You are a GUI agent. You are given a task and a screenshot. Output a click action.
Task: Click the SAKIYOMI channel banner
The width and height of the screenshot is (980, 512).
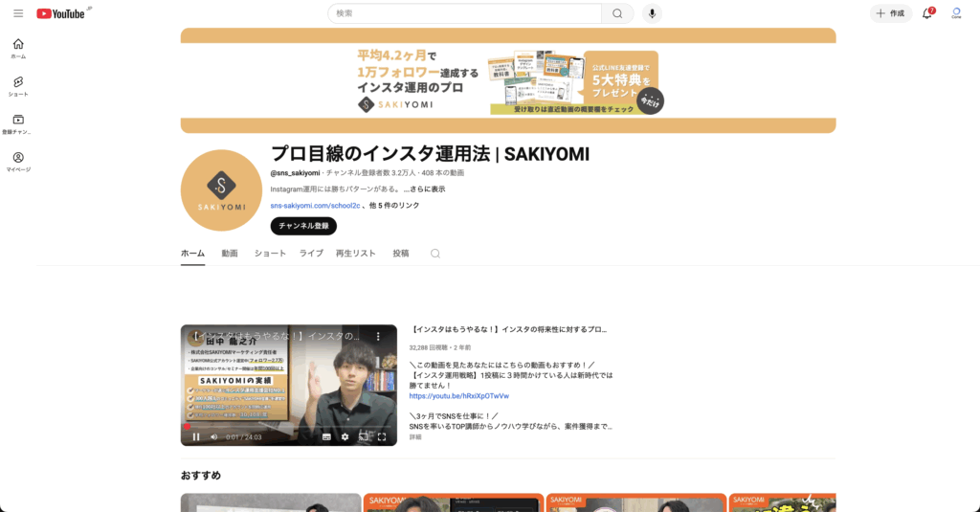508,80
